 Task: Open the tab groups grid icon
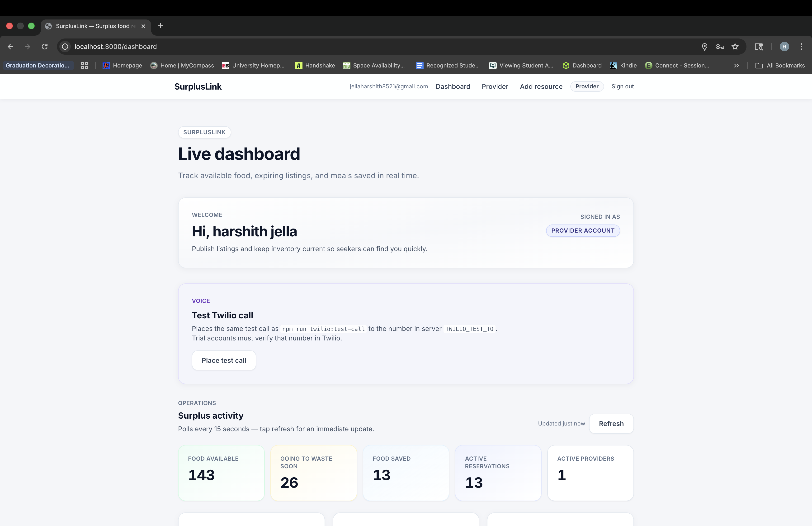(84, 66)
